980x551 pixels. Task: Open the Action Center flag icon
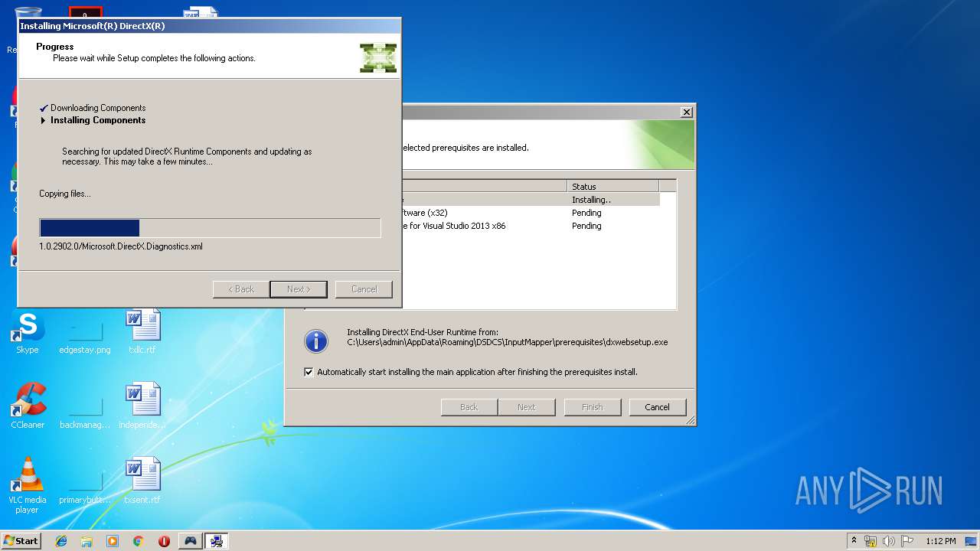(x=907, y=541)
